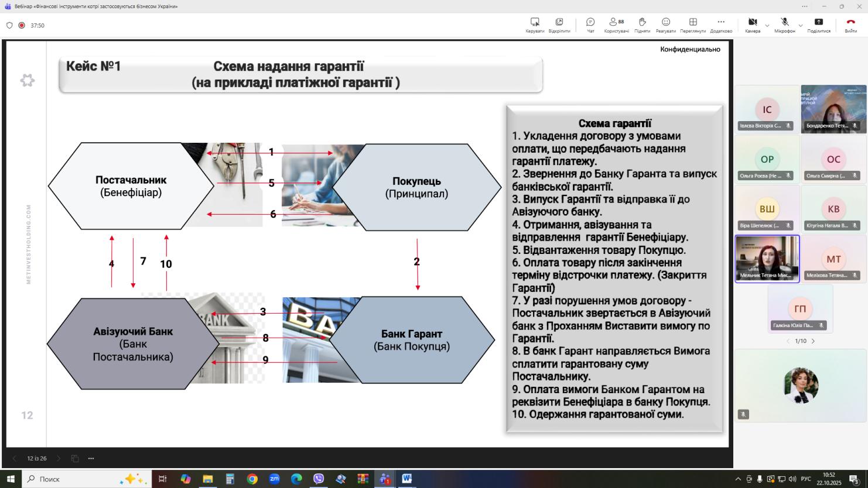Open Viber from the taskbar
The width and height of the screenshot is (868, 488).
pyautogui.click(x=319, y=479)
